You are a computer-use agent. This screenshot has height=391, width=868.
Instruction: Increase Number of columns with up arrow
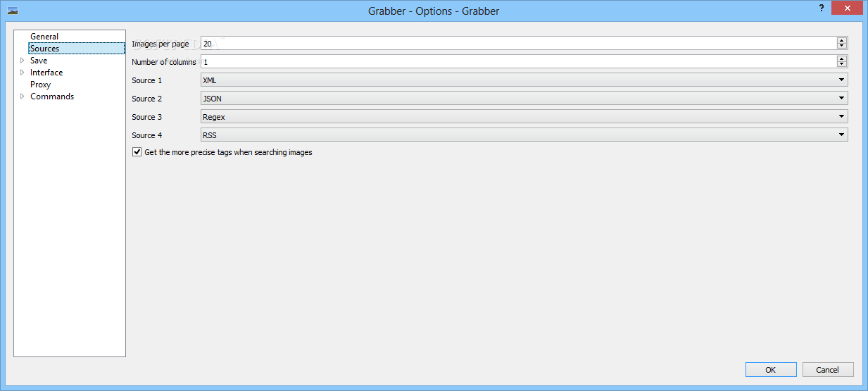pos(841,58)
